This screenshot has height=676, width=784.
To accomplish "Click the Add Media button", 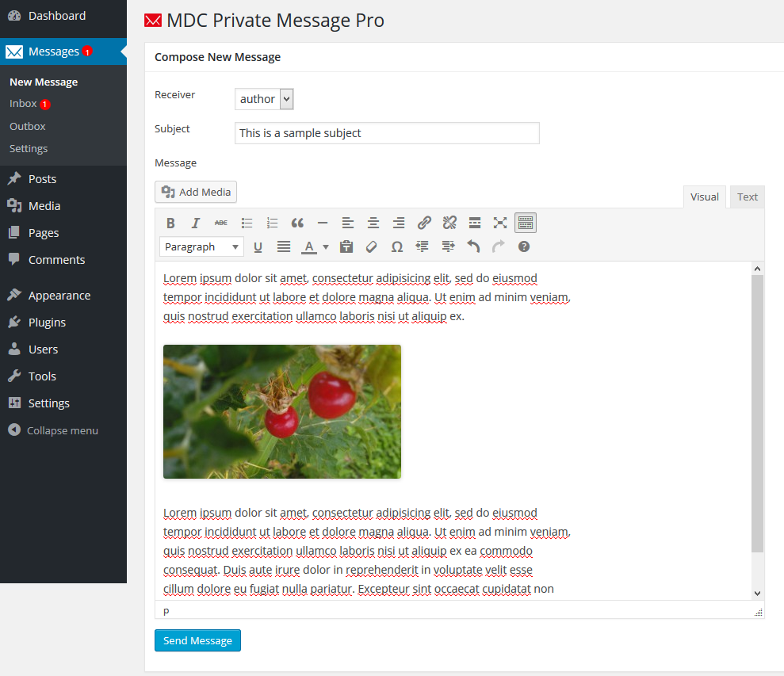I will click(x=196, y=192).
